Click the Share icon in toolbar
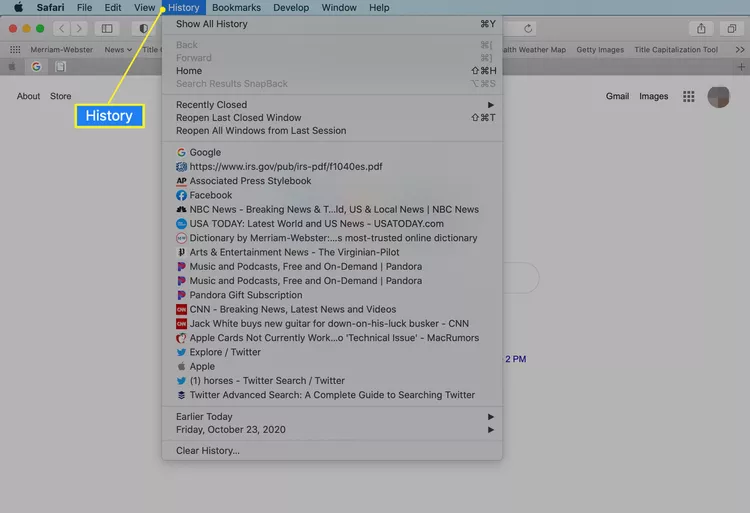 point(702,29)
